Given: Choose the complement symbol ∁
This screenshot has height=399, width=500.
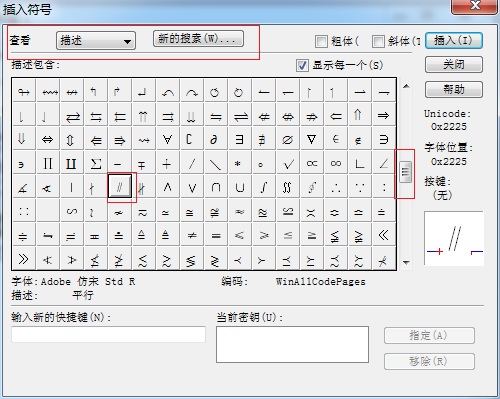Looking at the screenshot, I should tap(192, 139).
